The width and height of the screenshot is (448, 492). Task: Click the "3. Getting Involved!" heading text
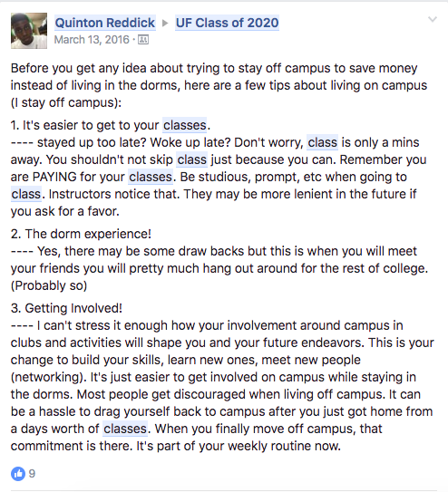coord(66,308)
